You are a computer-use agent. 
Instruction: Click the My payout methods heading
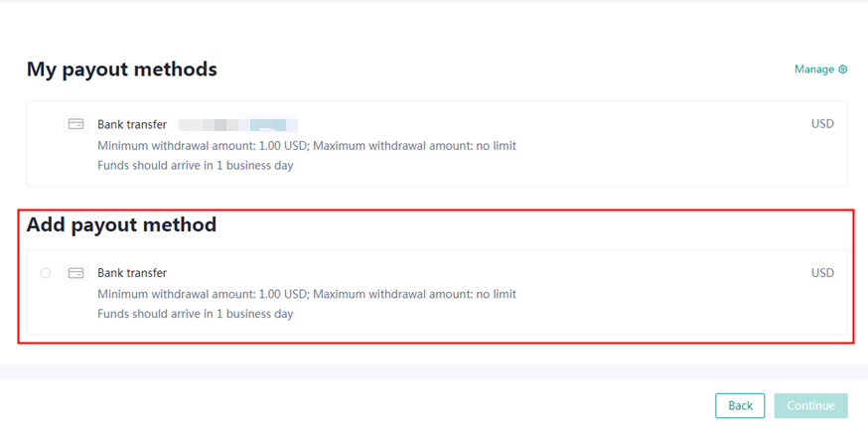coord(122,70)
